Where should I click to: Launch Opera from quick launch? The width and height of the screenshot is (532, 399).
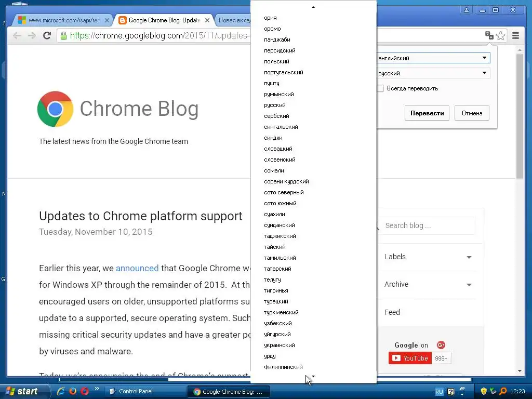pos(85,391)
